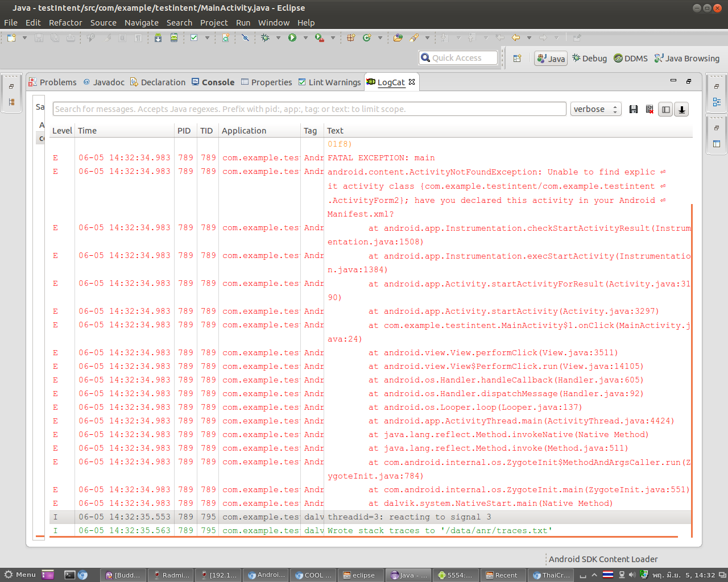Viewport: 728px width, 582px height.
Task: Click the New Java Package icon
Action: pos(351,38)
